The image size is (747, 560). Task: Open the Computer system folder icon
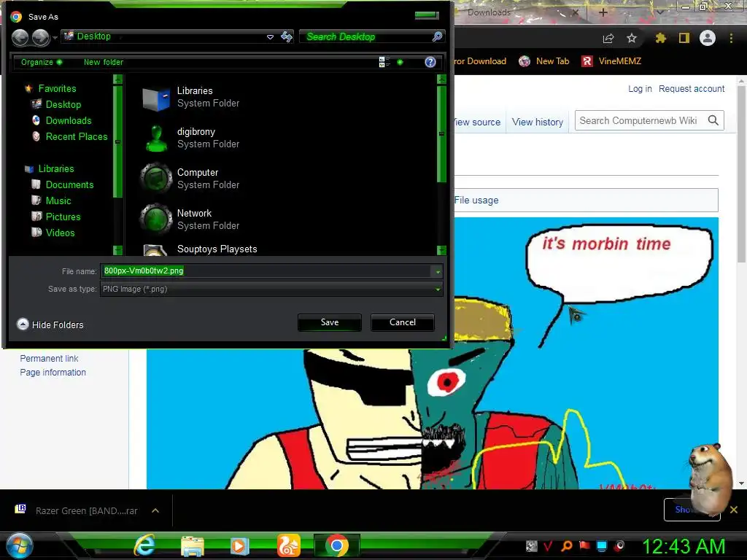coord(156,179)
